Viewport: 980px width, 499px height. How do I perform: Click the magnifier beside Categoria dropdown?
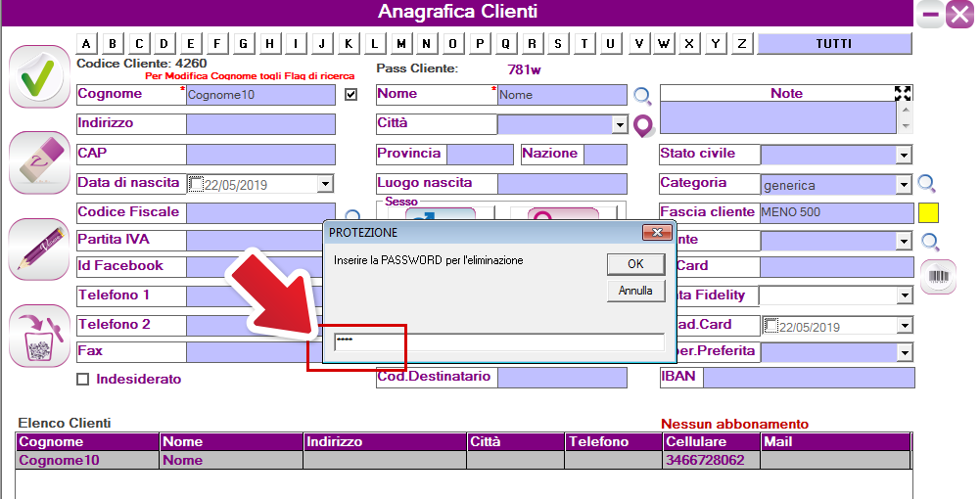click(x=926, y=184)
